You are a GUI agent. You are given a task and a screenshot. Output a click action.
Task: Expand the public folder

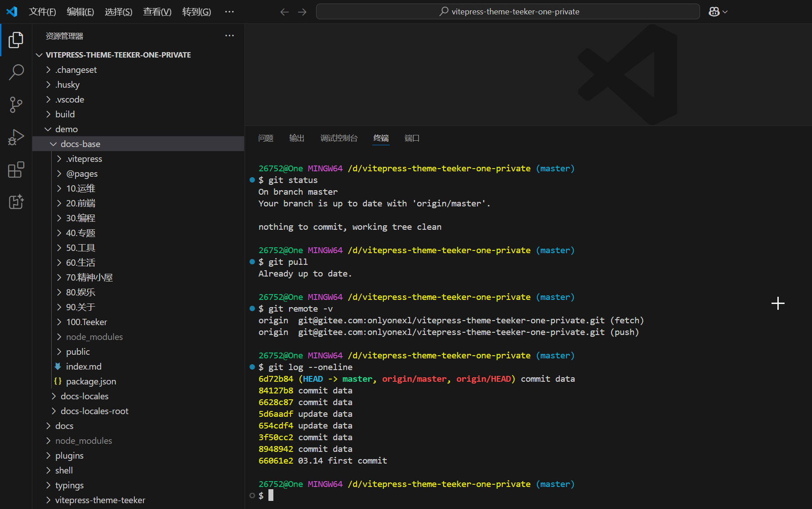[x=138, y=352]
